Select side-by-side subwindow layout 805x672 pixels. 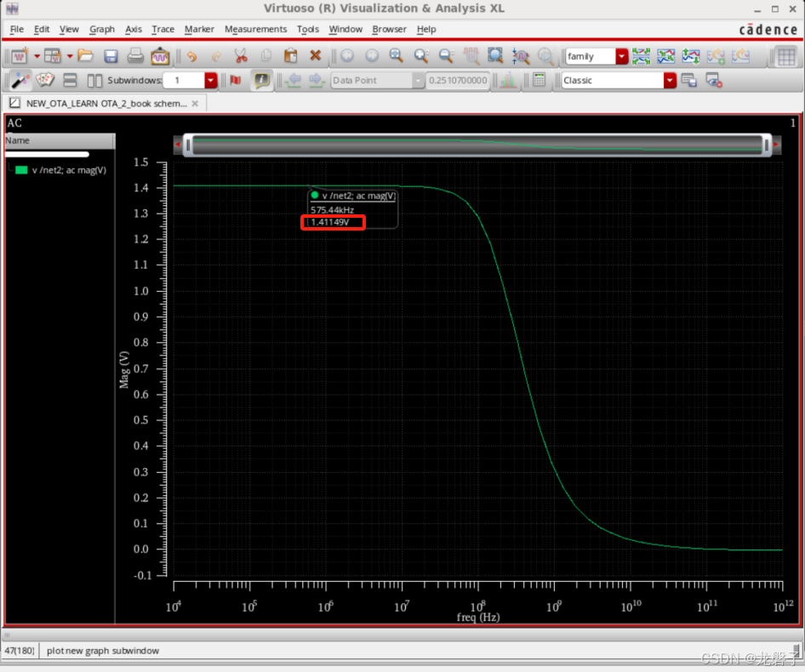point(94,81)
